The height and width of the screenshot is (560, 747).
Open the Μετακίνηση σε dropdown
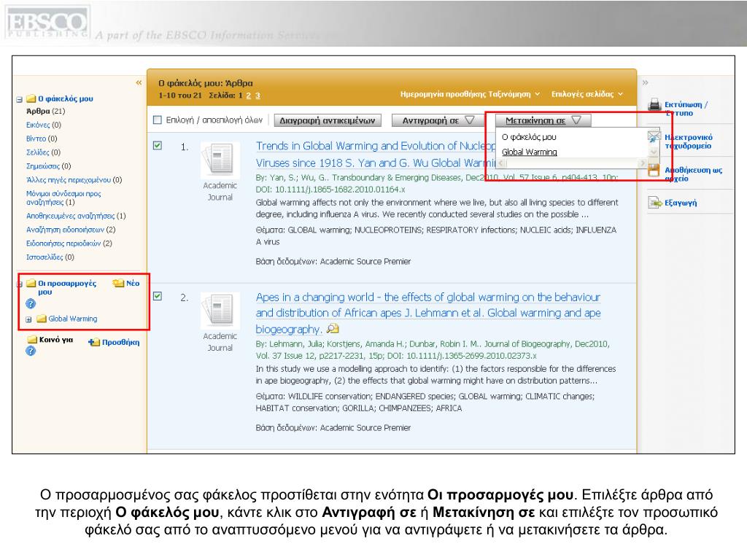(543, 120)
